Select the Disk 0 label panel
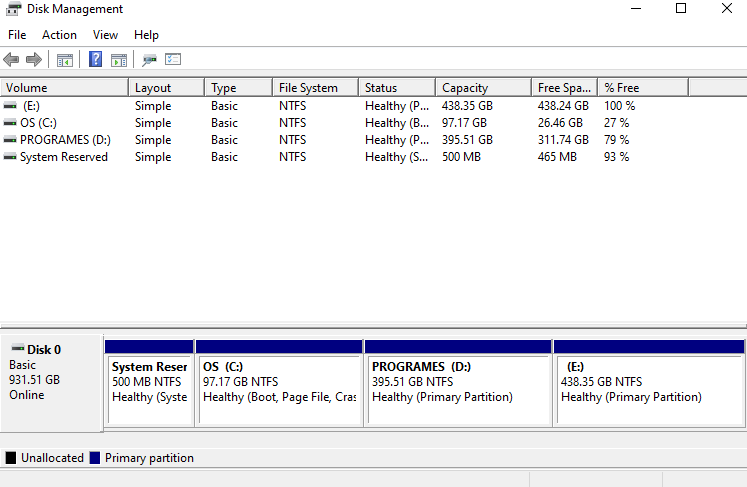747x487 pixels. (52, 384)
